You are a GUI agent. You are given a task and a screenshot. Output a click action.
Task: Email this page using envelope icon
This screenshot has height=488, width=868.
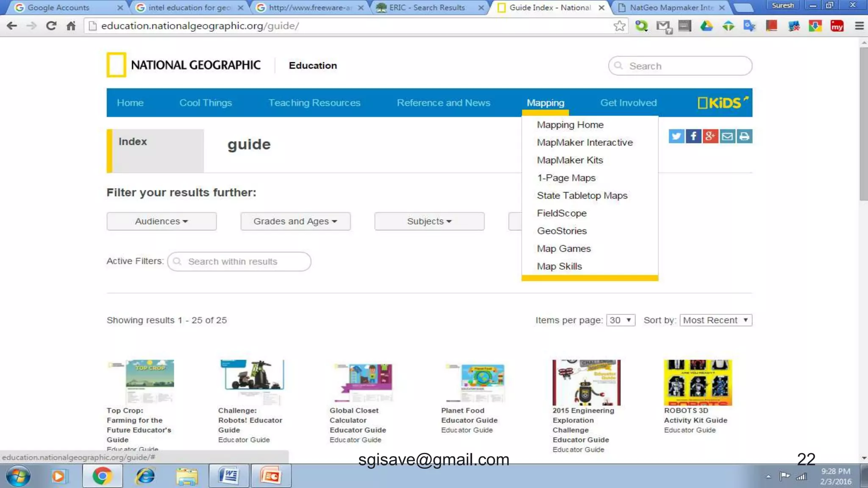pos(727,136)
